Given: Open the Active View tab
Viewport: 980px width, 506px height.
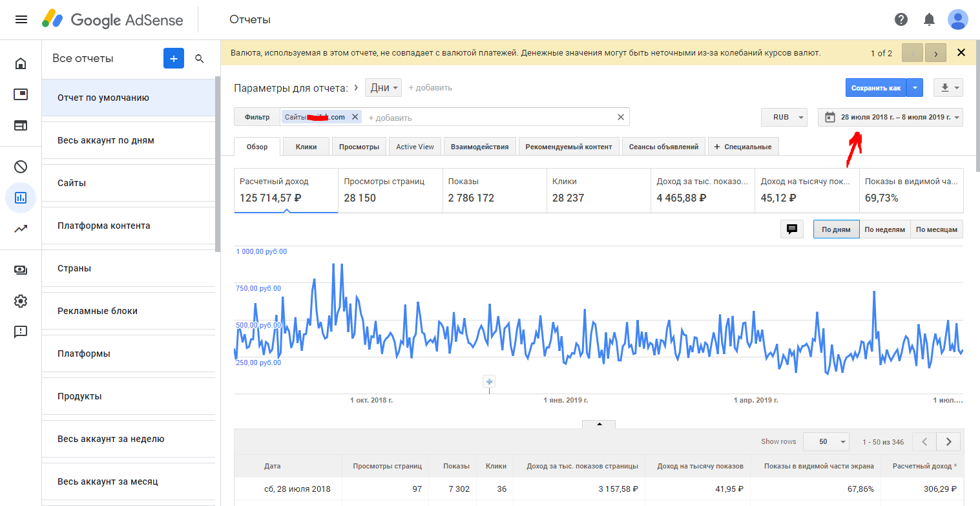Looking at the screenshot, I should 415,147.
